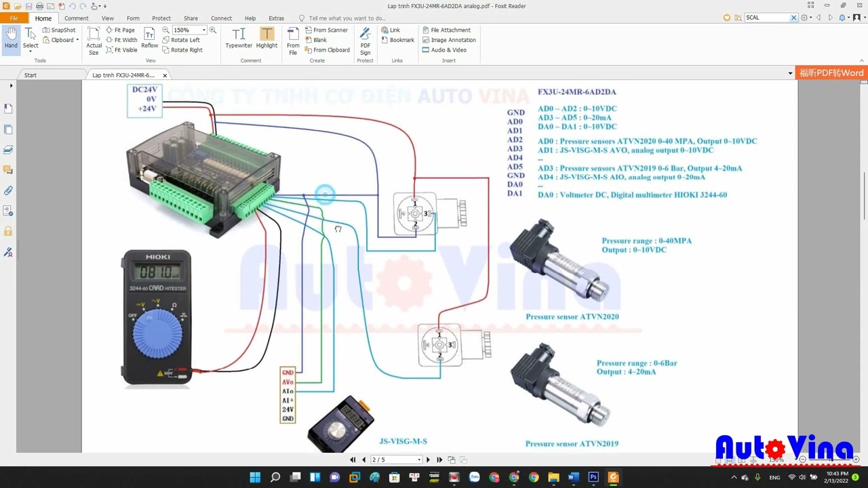Open search settings gear dropdown
This screenshot has width=868, height=488.
[x=806, y=18]
